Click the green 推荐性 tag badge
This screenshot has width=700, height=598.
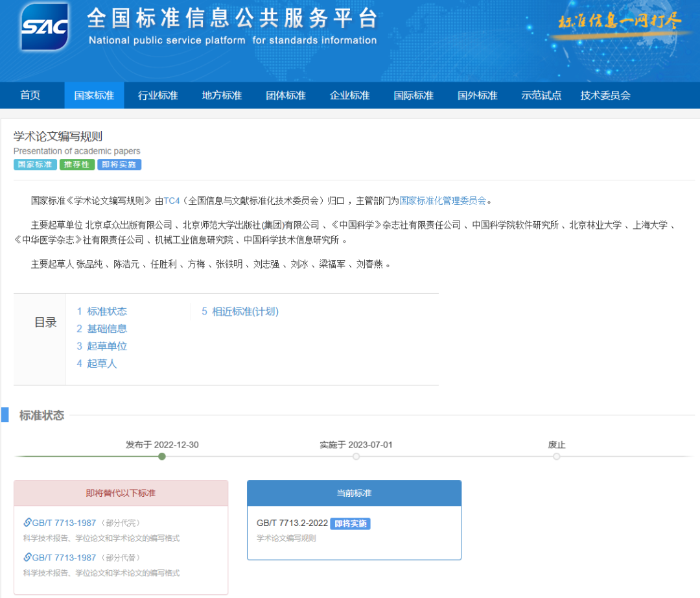(x=77, y=165)
